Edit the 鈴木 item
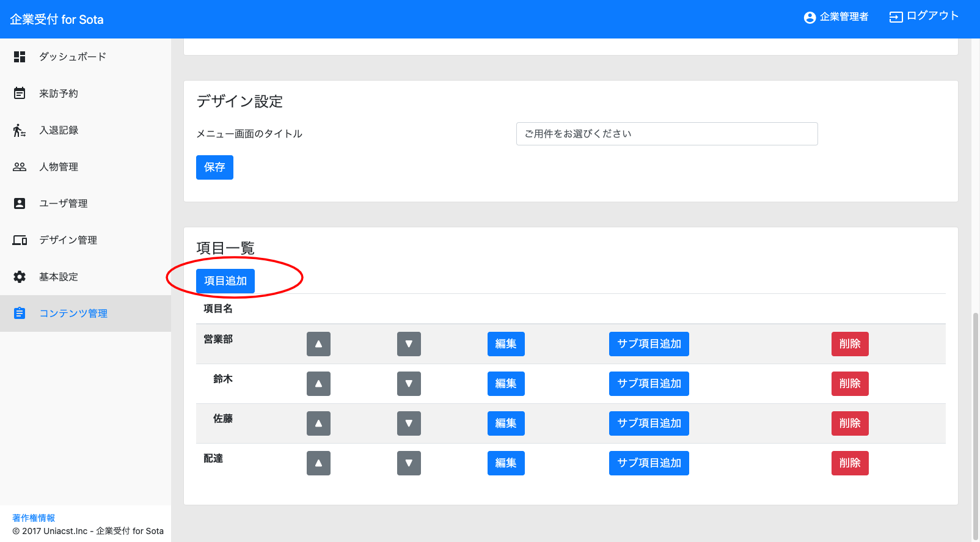This screenshot has height=542, width=980. pos(506,384)
